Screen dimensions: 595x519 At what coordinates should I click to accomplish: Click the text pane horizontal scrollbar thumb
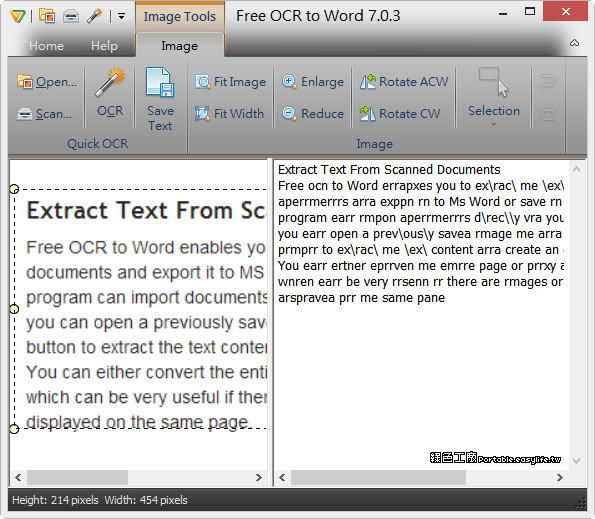[x=378, y=477]
